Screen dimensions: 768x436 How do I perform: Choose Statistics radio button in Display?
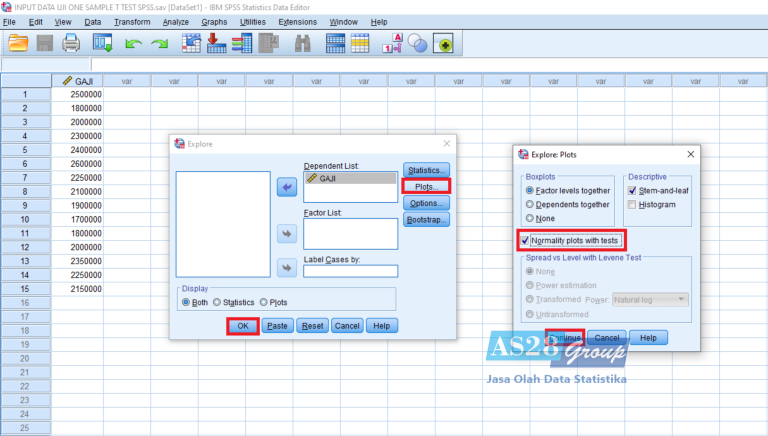click(216, 302)
